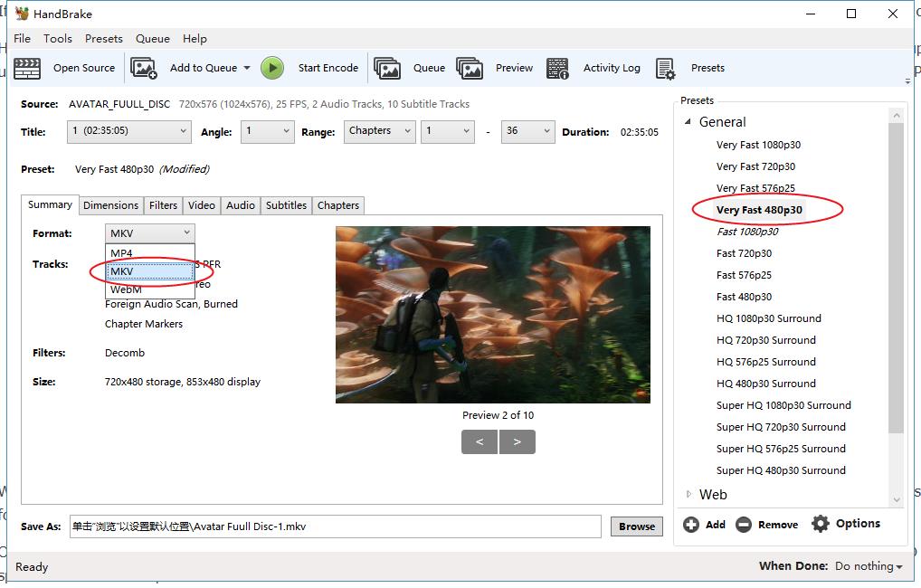Open the Queue menu in menu bar
The image size is (921, 588).
pos(153,39)
